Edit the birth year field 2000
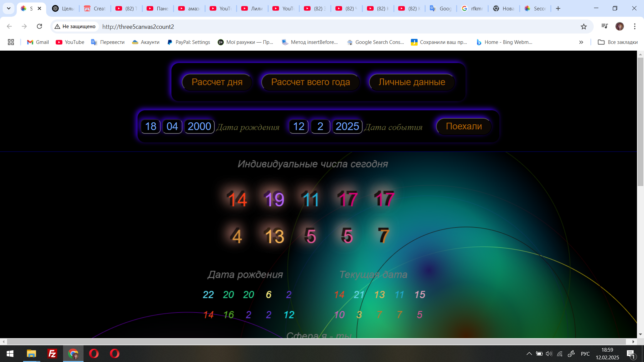The width and height of the screenshot is (644, 362). coord(200,126)
